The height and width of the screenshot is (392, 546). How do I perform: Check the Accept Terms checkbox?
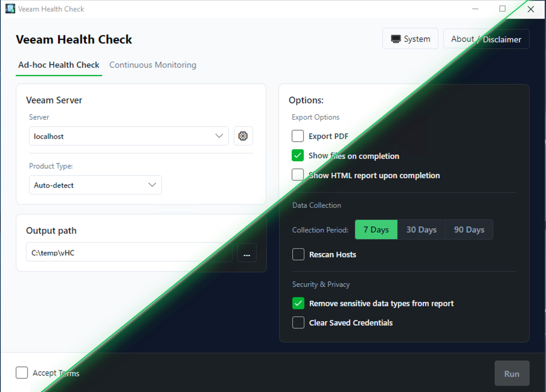(x=22, y=373)
